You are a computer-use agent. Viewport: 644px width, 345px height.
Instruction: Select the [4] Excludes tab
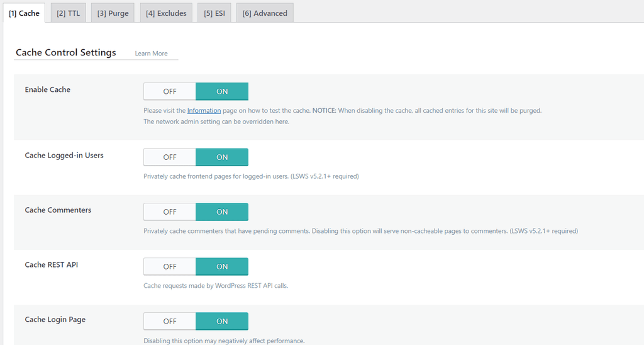[166, 13]
